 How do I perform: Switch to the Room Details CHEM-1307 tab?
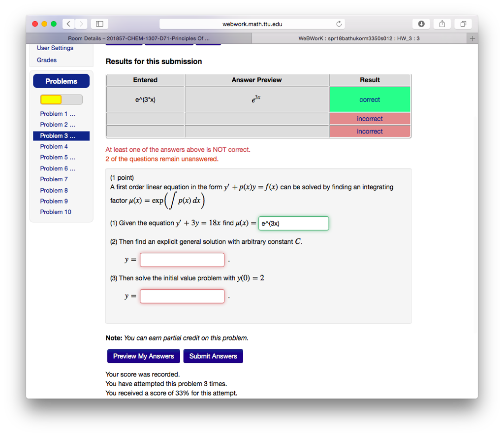[x=139, y=37]
